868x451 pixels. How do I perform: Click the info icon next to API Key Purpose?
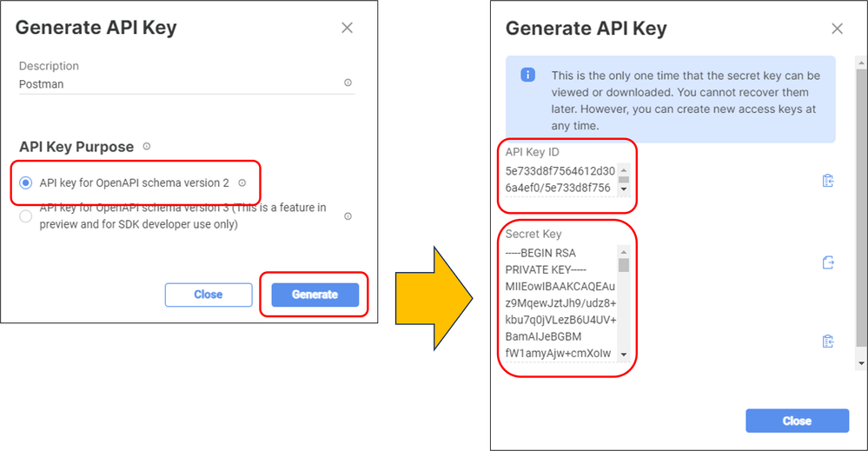tap(146, 146)
